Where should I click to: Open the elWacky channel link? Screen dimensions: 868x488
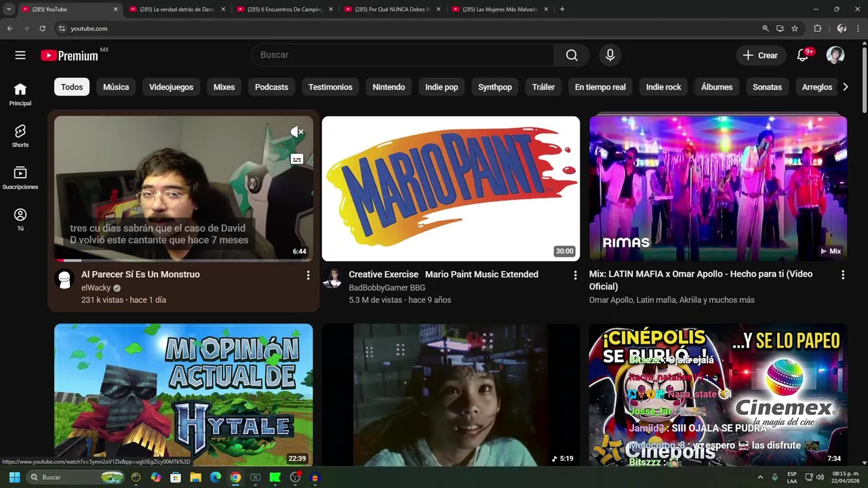(96, 287)
